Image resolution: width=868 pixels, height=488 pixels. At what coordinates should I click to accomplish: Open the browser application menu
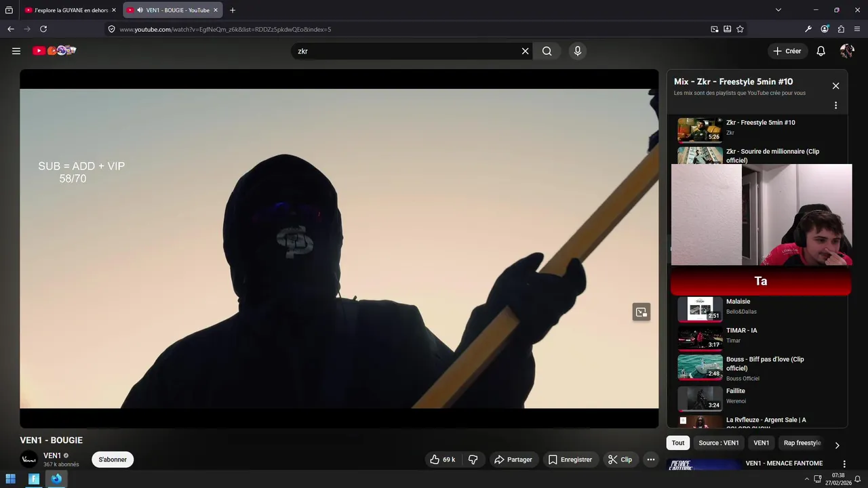[857, 29]
